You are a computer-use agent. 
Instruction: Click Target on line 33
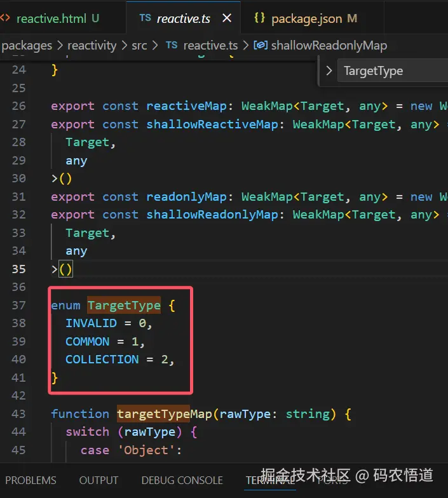tap(88, 232)
